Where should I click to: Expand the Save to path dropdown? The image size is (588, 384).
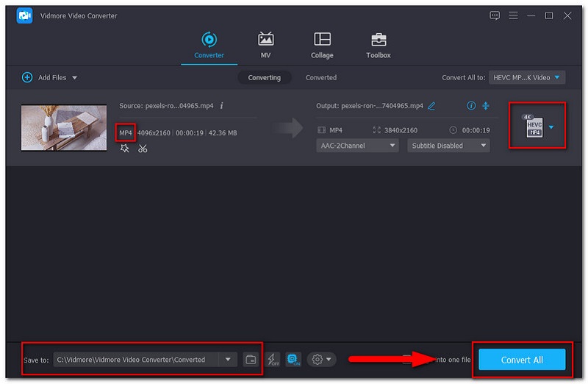[x=228, y=359]
